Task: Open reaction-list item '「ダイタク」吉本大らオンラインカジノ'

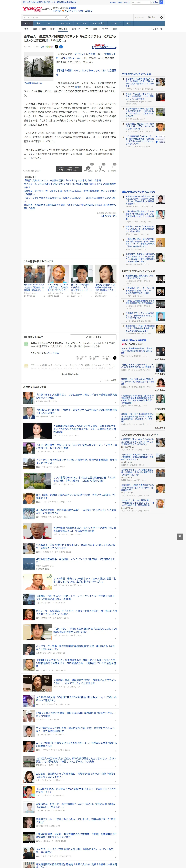Action: [x=138, y=457]
